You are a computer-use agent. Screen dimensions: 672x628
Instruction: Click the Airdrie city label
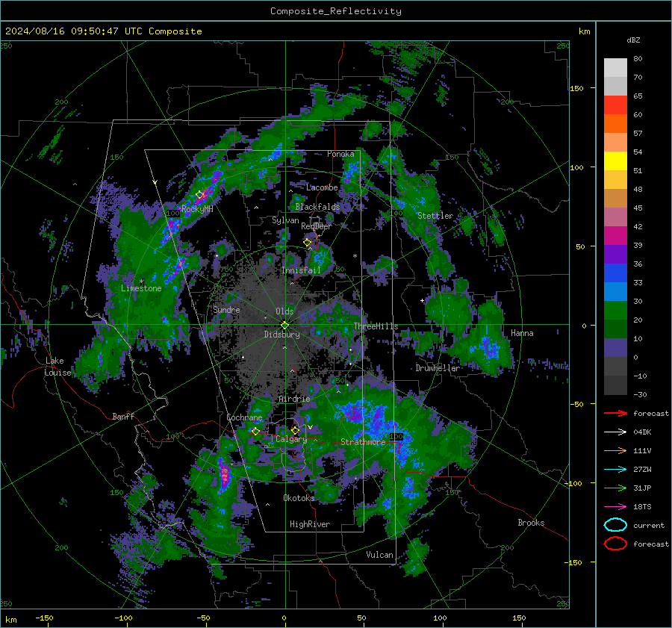tap(294, 399)
